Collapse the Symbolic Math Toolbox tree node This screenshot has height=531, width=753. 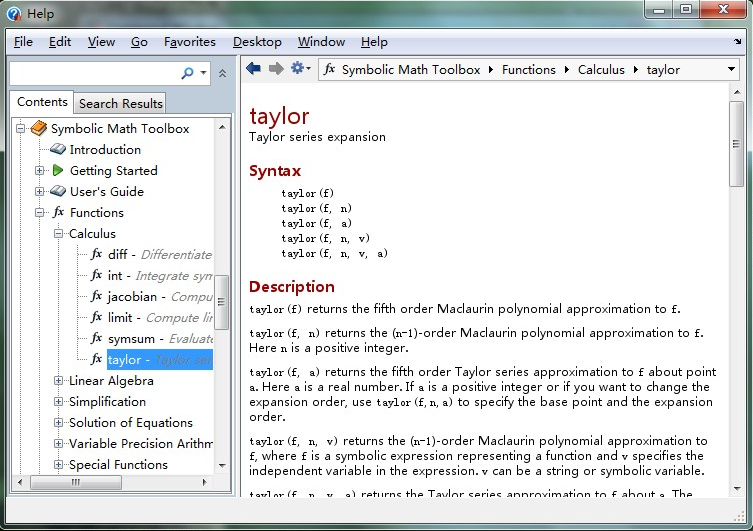coord(21,128)
